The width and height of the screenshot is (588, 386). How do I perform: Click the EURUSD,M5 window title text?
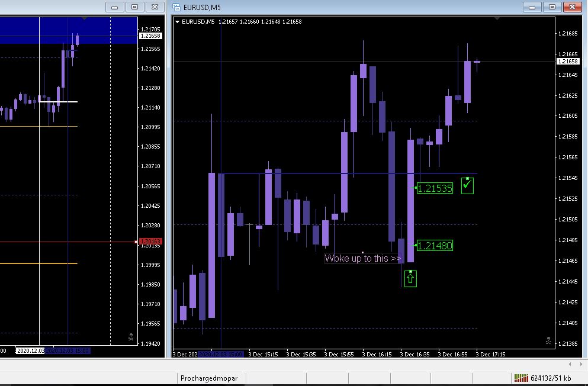click(x=202, y=8)
